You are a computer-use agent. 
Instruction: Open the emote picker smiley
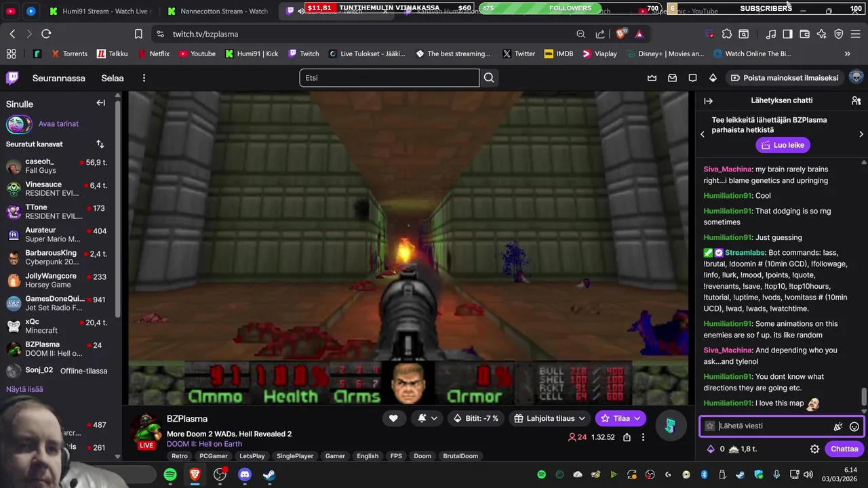[854, 426]
